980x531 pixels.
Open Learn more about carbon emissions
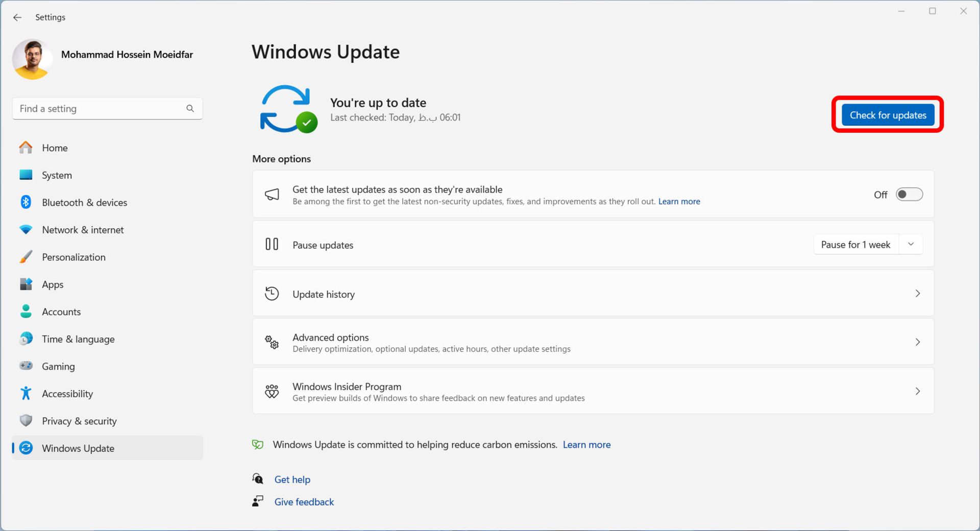[x=586, y=445]
